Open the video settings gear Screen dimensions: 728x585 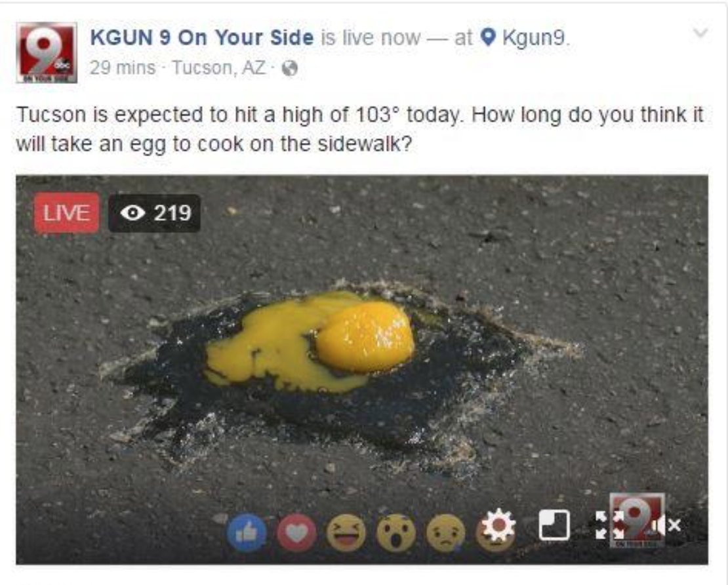point(498,525)
